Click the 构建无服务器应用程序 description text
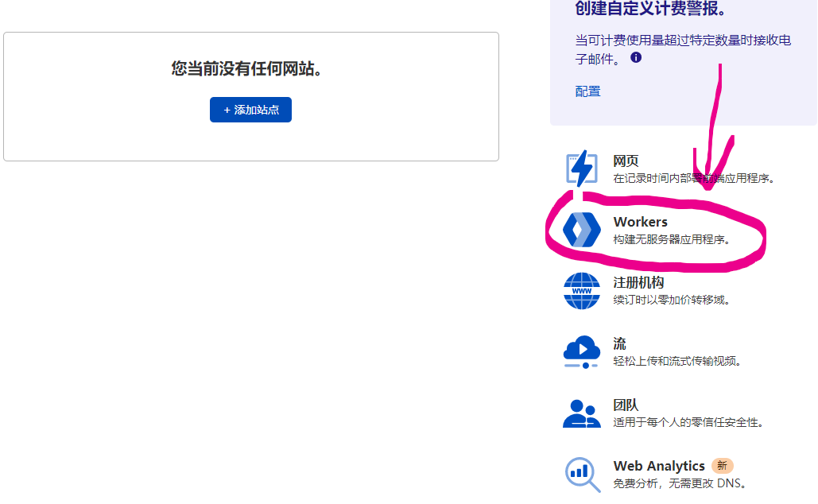Image resolution: width=818 pixels, height=504 pixels. [671, 239]
